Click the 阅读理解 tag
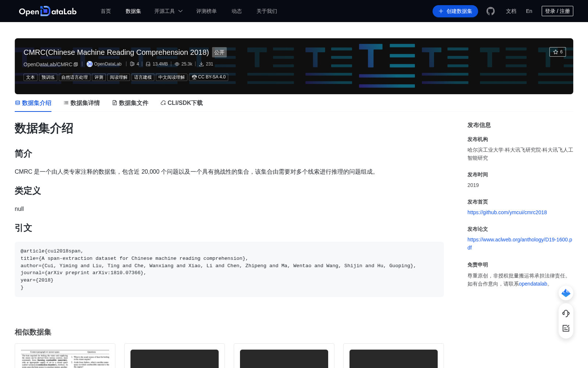The image size is (588, 368). pyautogui.click(x=119, y=77)
